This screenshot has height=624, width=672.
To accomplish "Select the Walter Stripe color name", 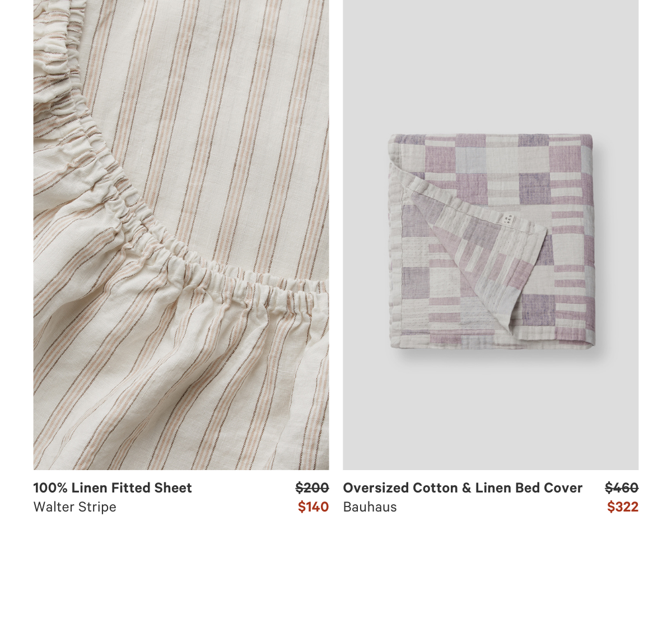I will pos(75,507).
